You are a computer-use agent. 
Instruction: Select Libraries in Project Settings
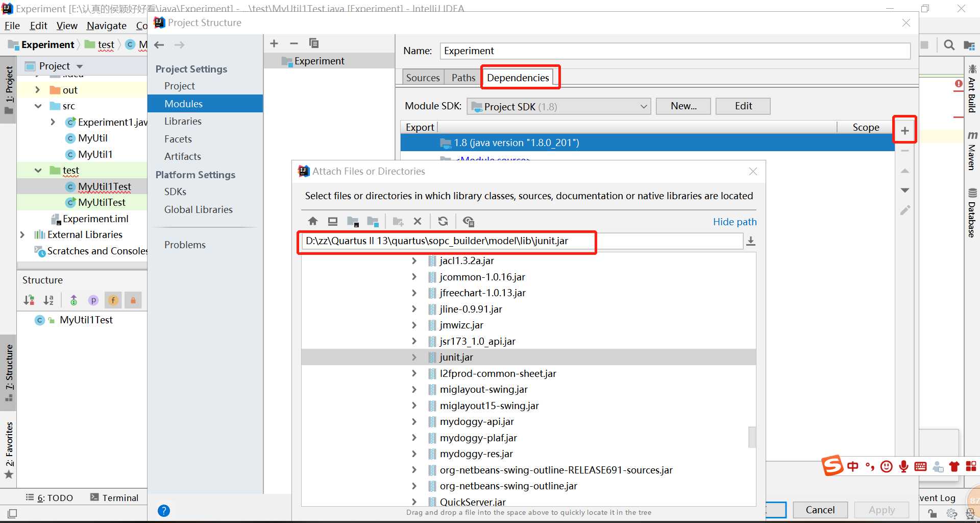pos(183,122)
